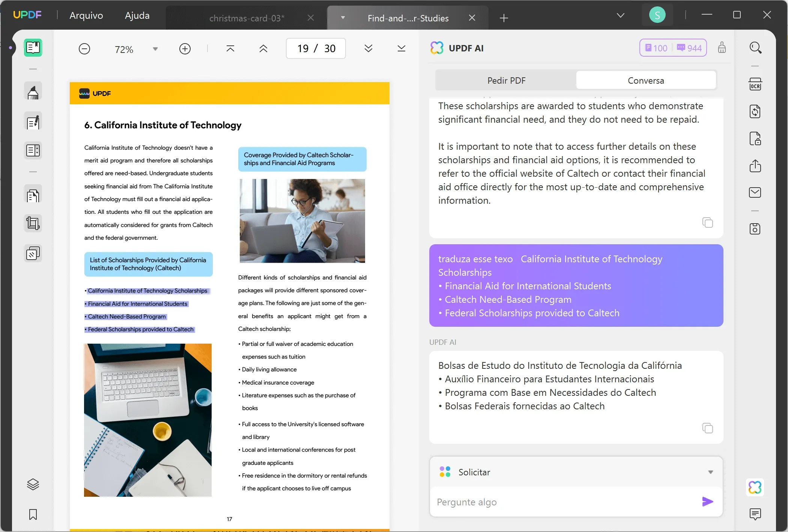Focus the Pergunte algo input field
The width and height of the screenshot is (788, 532).
coord(567,502)
